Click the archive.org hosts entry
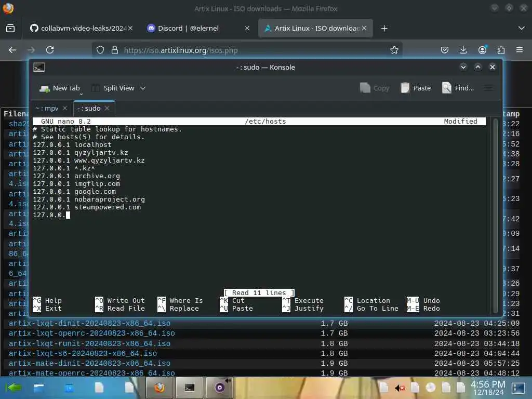The width and height of the screenshot is (532, 399). point(76,176)
